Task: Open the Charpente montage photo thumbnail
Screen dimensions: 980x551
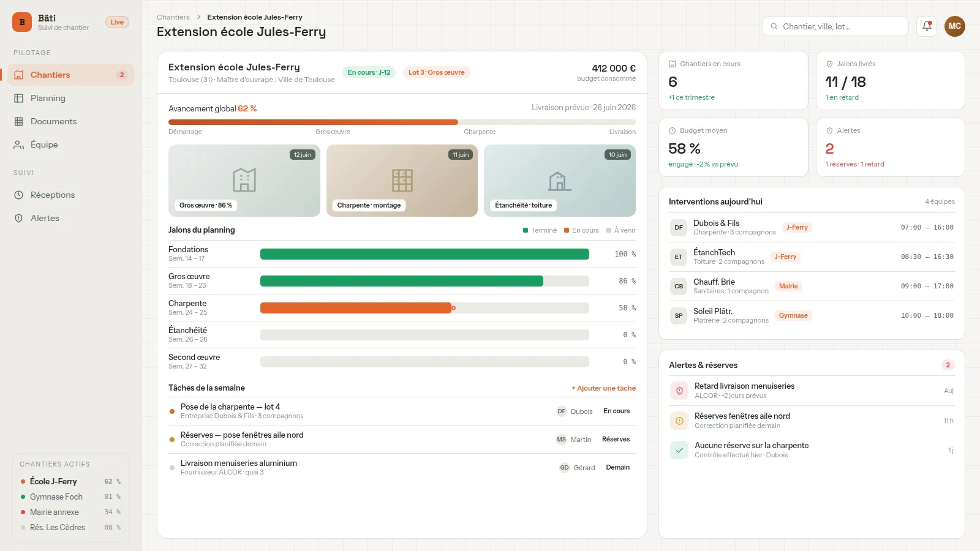Action: point(402,181)
